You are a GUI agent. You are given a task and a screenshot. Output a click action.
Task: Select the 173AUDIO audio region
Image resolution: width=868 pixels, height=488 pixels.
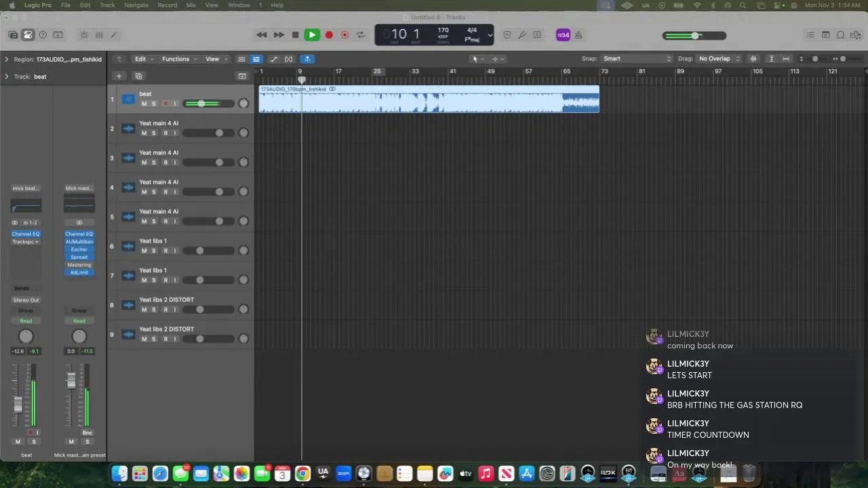click(x=429, y=99)
